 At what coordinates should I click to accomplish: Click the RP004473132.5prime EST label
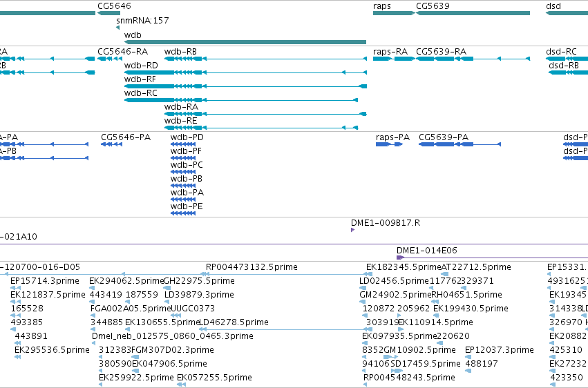pos(252,267)
